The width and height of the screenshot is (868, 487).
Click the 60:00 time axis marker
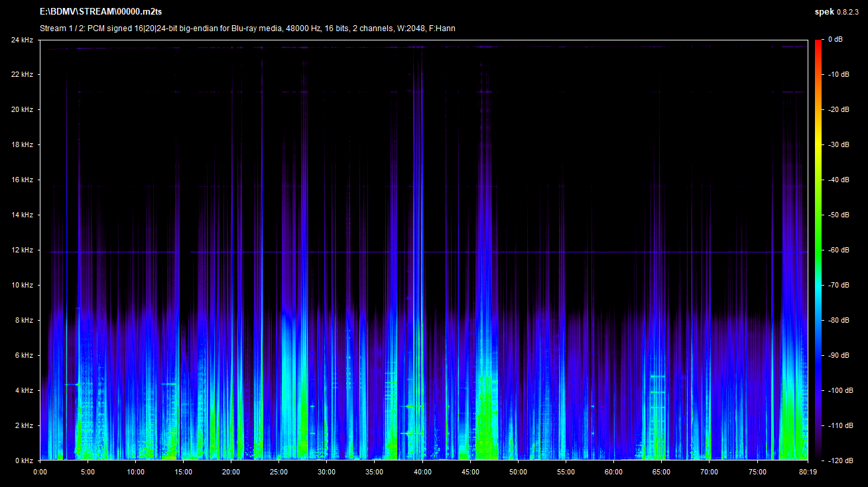614,472
